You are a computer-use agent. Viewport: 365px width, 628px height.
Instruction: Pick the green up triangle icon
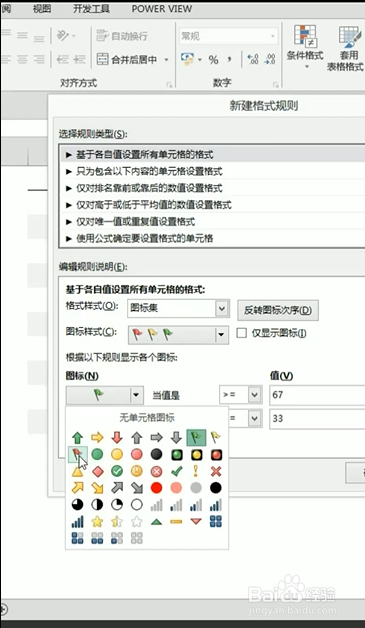point(156,521)
